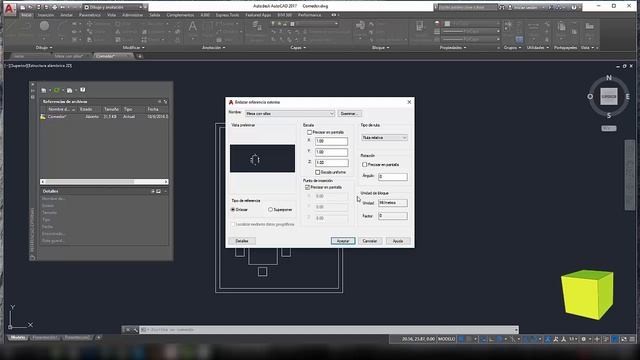This screenshot has width=640, height=360.
Task: Click the clipboard paste icon in Portapapeles
Action: pos(562,27)
